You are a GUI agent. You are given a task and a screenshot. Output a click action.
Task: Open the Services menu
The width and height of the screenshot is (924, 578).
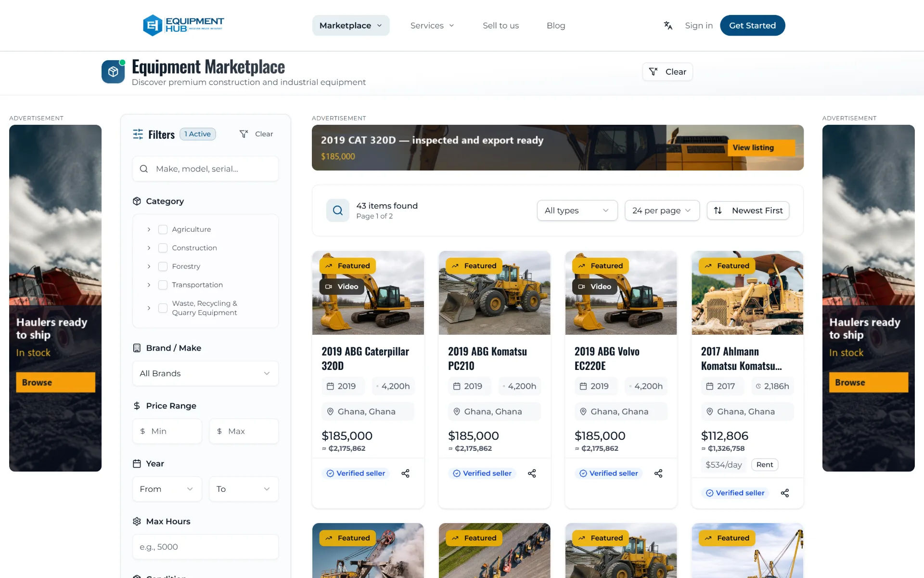coord(432,26)
